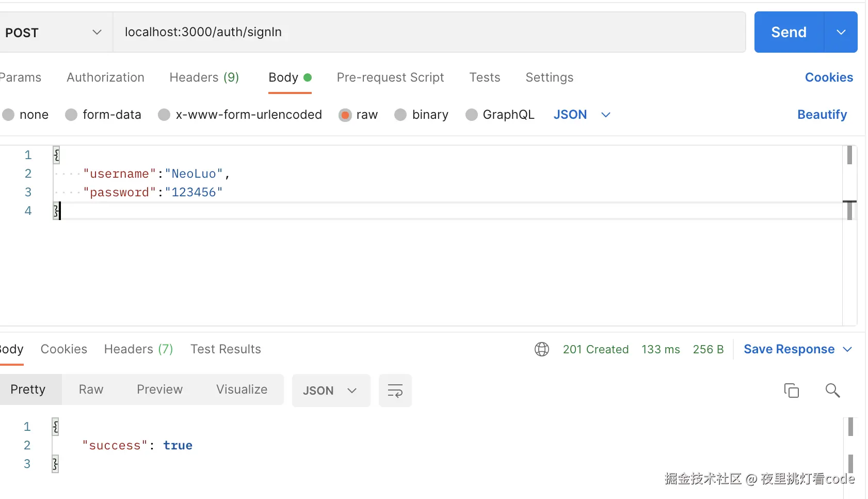Click the request URL input field
Screen dimensions: 868x499
tap(428, 33)
